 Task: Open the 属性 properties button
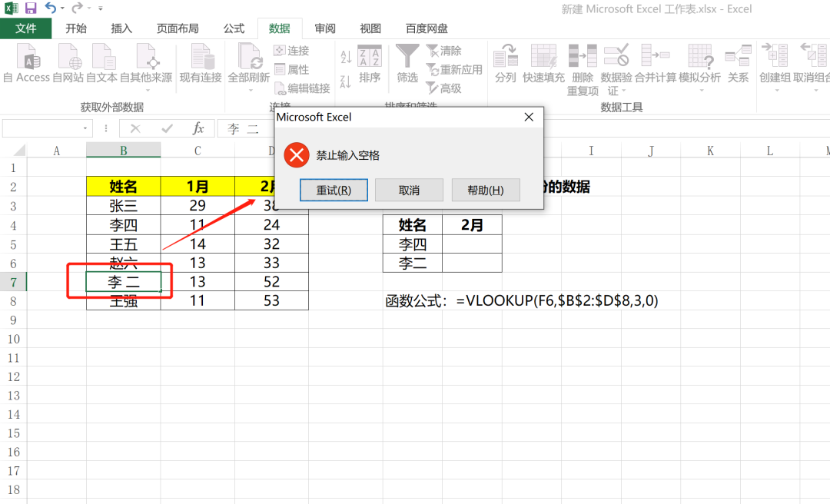(291, 69)
